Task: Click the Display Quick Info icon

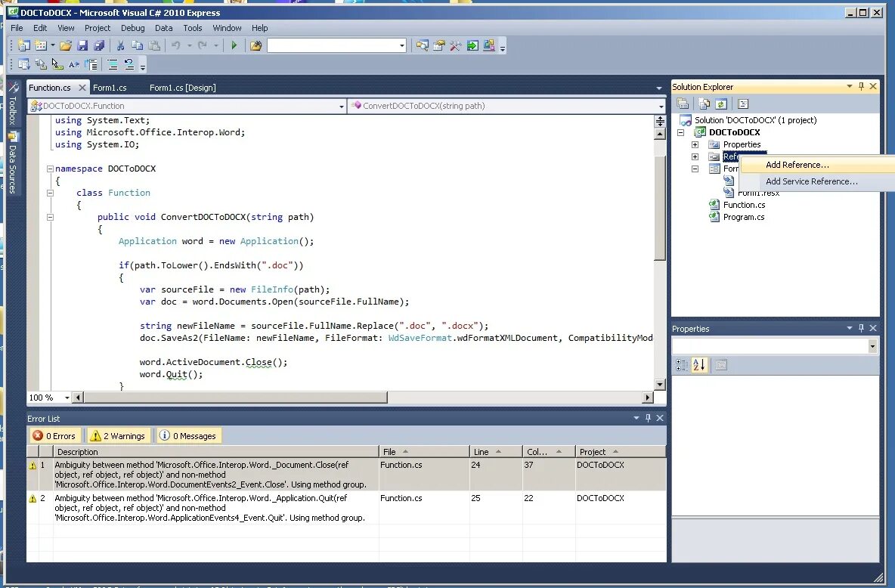Action: coord(57,64)
